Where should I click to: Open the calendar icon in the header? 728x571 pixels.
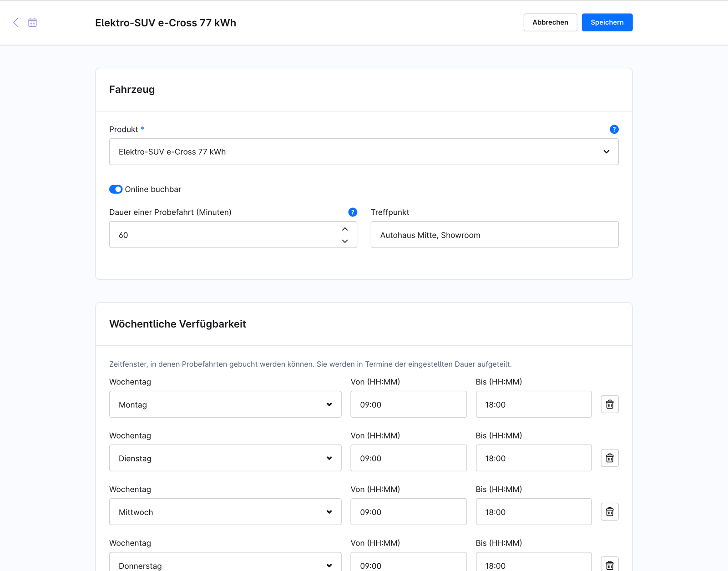point(32,22)
